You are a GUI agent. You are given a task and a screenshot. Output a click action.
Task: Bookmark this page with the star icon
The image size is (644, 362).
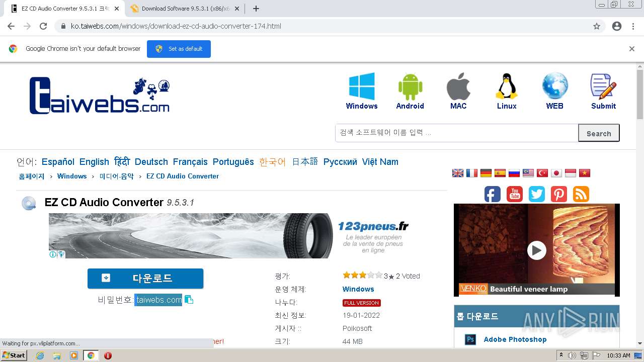[597, 26]
